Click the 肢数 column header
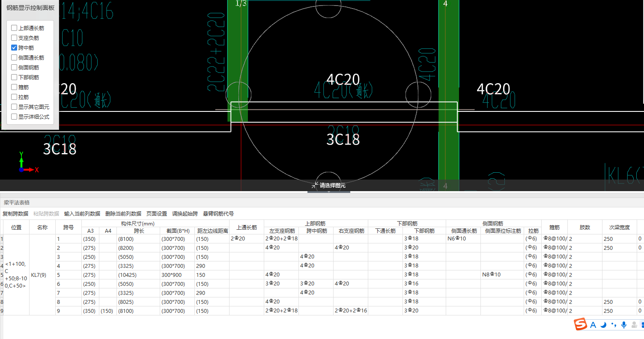644x339 pixels. (x=585, y=227)
